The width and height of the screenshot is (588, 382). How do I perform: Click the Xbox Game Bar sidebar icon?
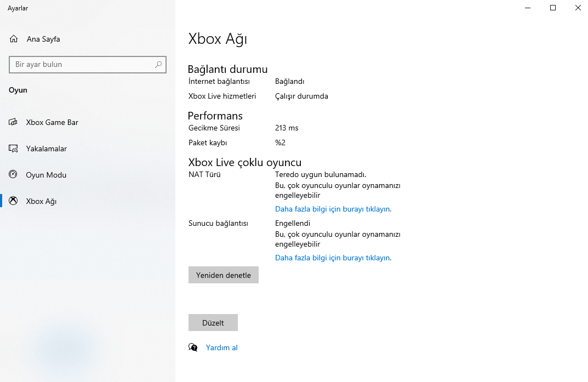pyautogui.click(x=13, y=122)
